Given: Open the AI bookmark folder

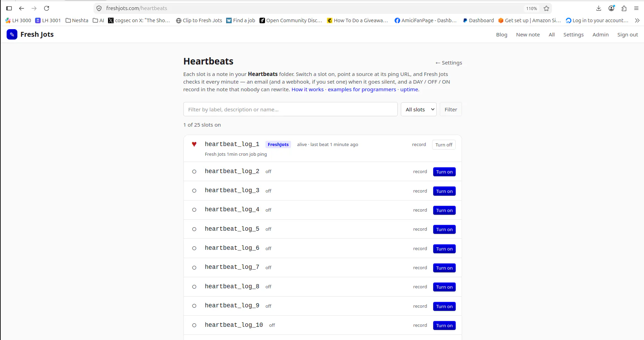Looking at the screenshot, I should click(99, 20).
